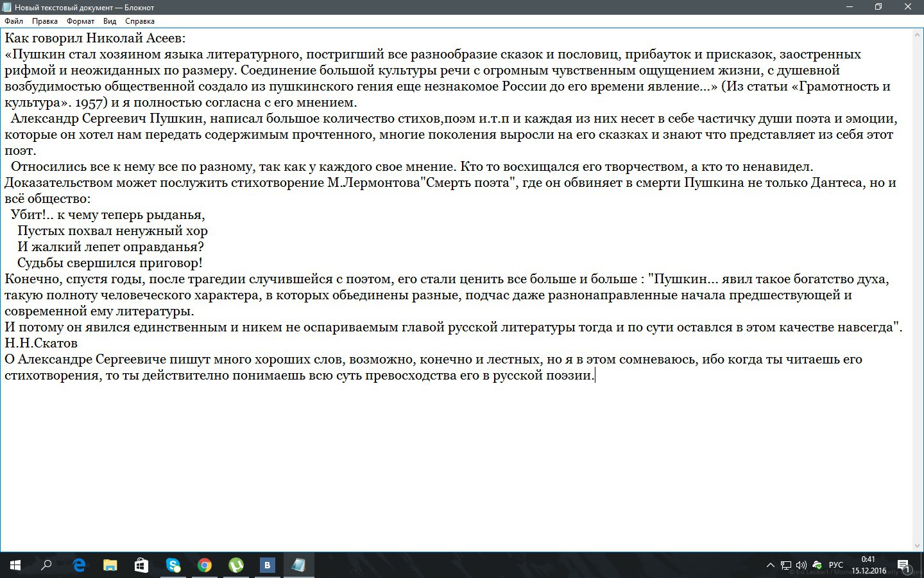Switch to VK app on taskbar
The image size is (924, 578).
click(x=268, y=565)
